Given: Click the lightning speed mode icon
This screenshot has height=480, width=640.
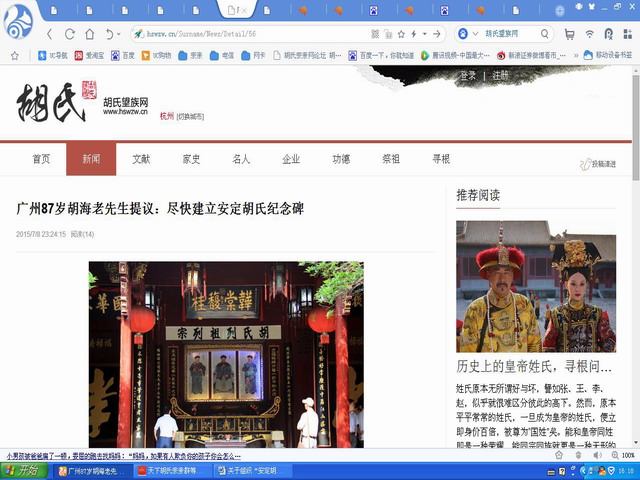Looking at the screenshot, I should point(414,34).
